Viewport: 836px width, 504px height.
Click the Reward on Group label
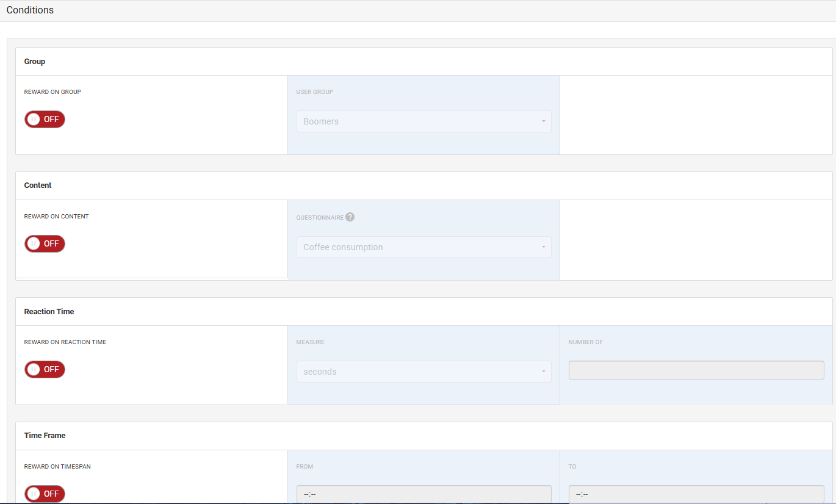[x=52, y=92]
